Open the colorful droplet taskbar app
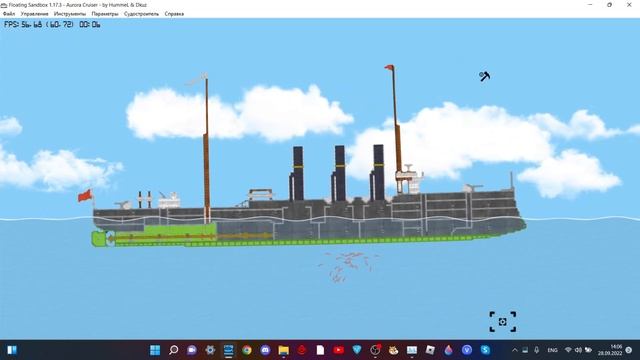 tap(449, 350)
